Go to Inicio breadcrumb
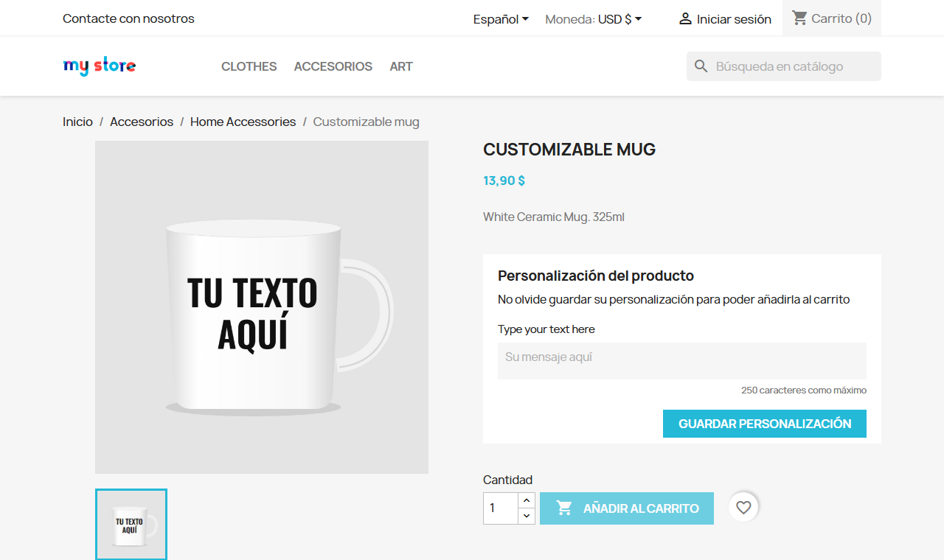The height and width of the screenshot is (560, 944). (x=77, y=122)
